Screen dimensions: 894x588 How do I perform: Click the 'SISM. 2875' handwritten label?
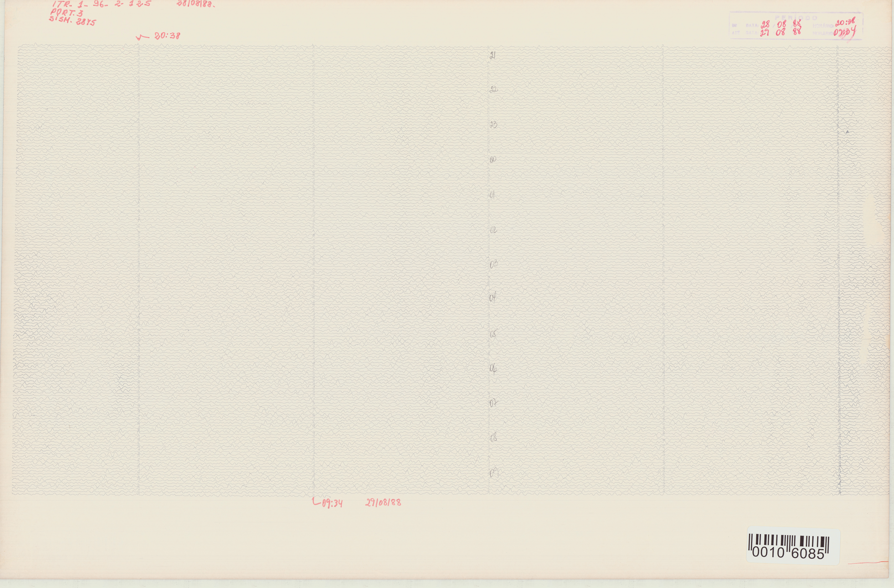point(72,21)
